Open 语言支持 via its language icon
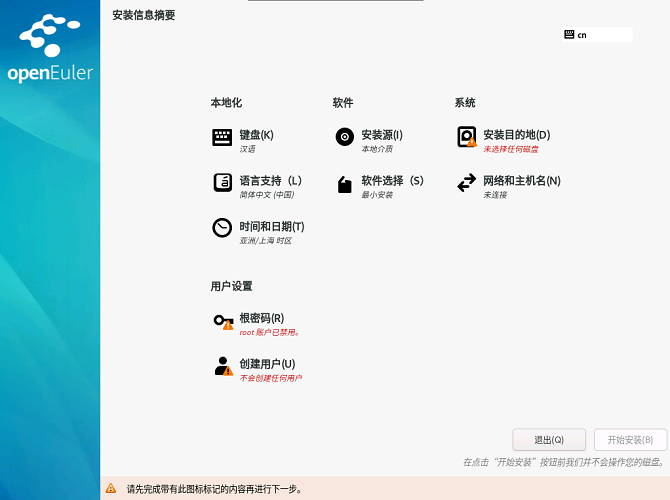This screenshot has height=500, width=670. pyautogui.click(x=222, y=183)
